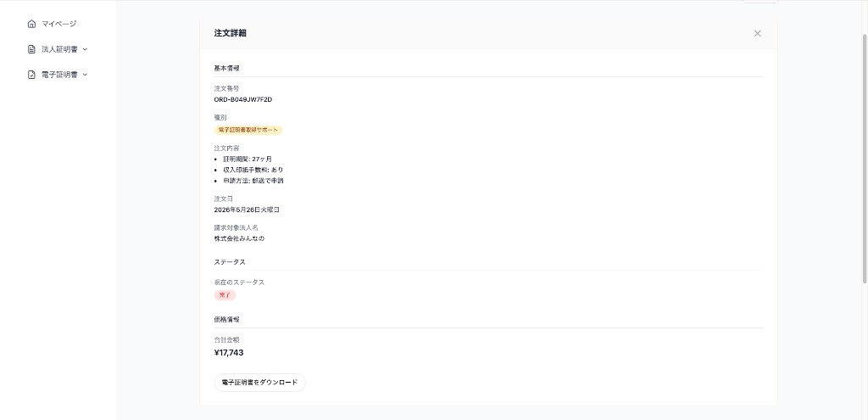
Task: Select the order number ORD-B049JW7F2D
Action: [243, 100]
